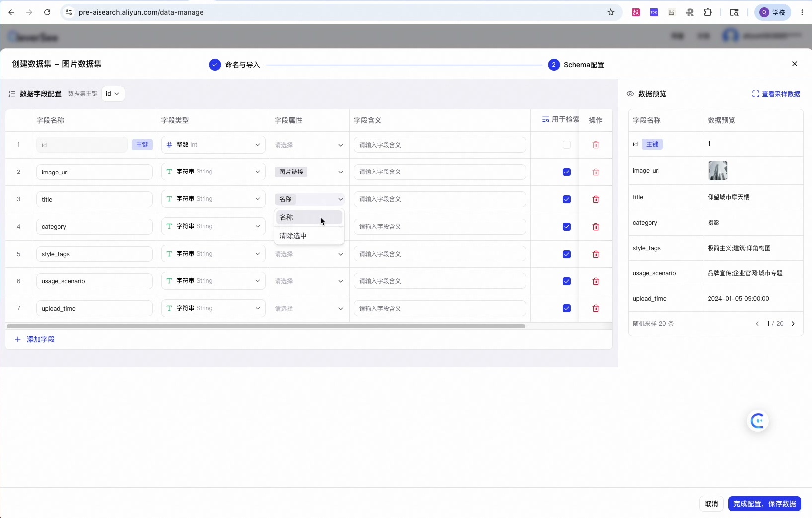Screen dimensions: 812x518
Task: Open field type dropdown for image_url
Action: click(x=213, y=172)
